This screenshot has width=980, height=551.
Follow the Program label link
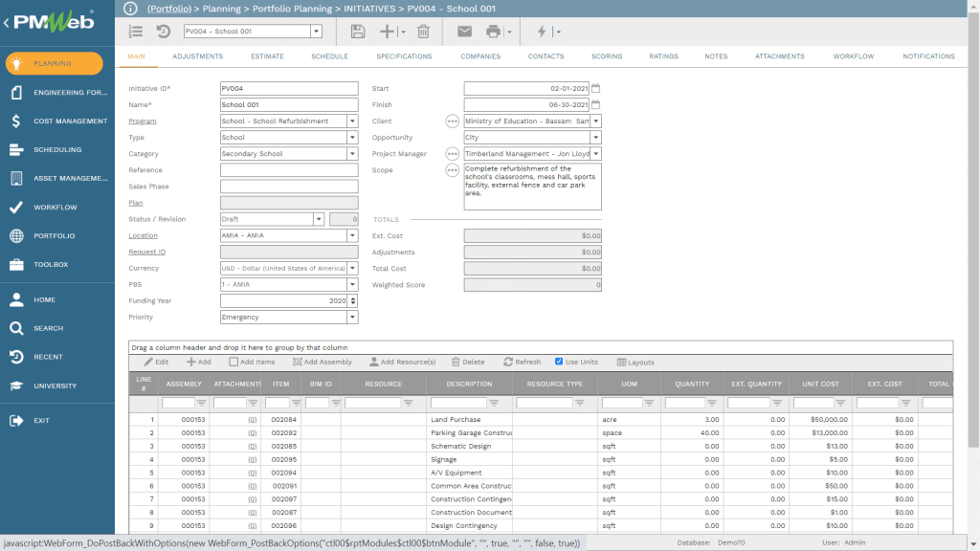coord(143,121)
